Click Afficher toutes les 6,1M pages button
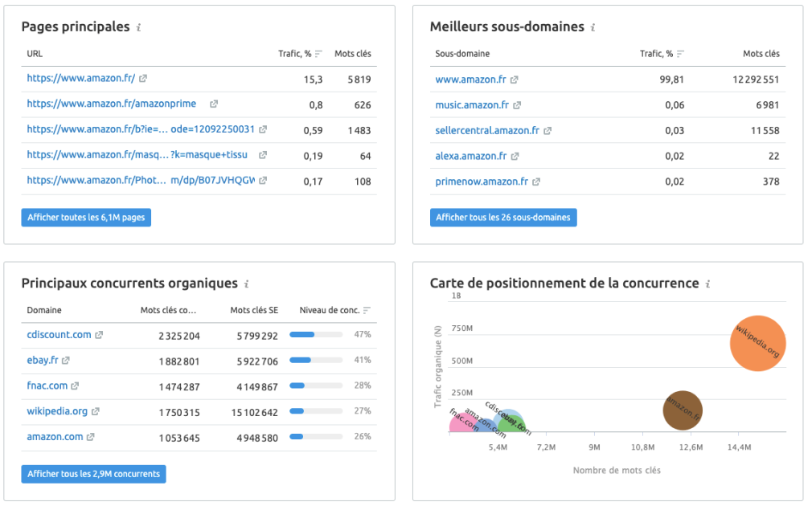This screenshot has width=812, height=506. tap(86, 218)
